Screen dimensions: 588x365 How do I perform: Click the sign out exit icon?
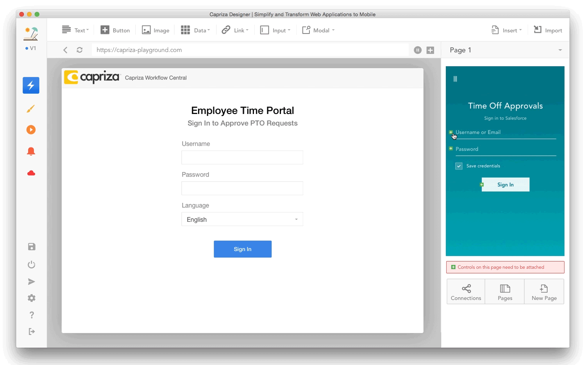pos(32,331)
